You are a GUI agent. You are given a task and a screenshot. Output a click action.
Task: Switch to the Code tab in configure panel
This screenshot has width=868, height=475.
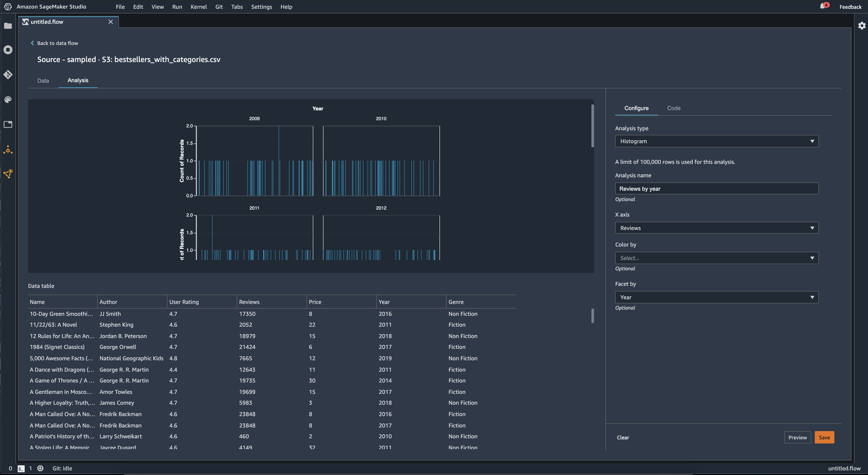coord(674,108)
